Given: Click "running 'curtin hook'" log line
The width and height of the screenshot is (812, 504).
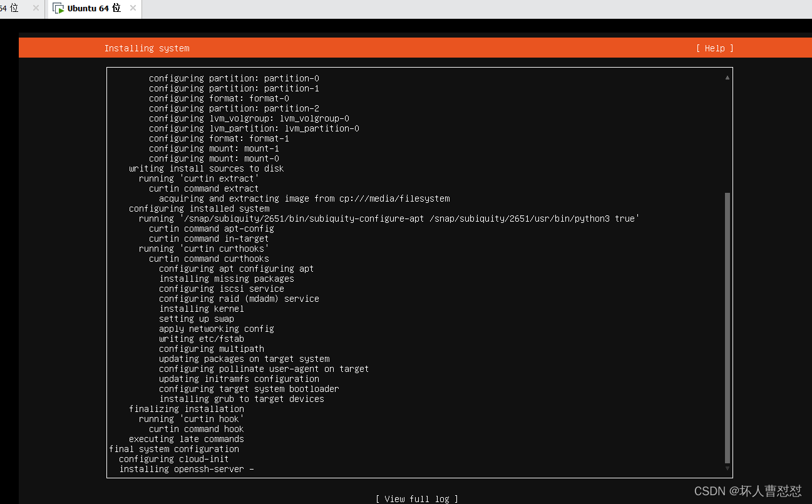Looking at the screenshot, I should click(x=192, y=419).
